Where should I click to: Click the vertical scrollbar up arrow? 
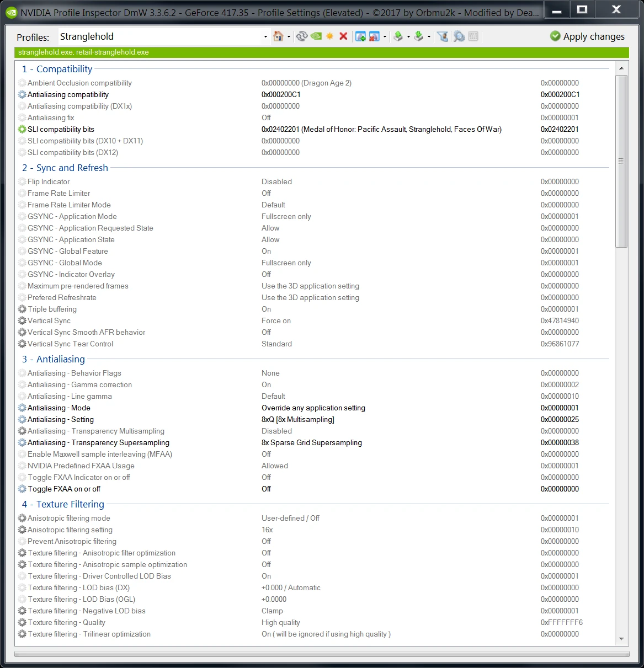tap(621, 68)
